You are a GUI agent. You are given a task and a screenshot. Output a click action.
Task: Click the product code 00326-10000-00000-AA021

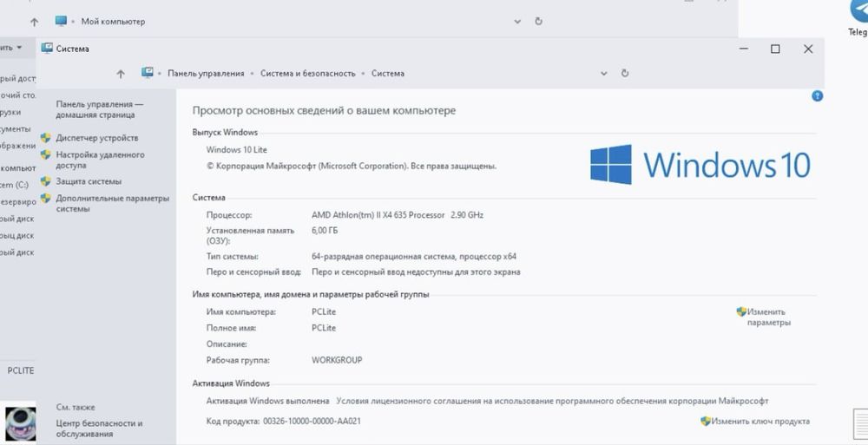(x=312, y=421)
